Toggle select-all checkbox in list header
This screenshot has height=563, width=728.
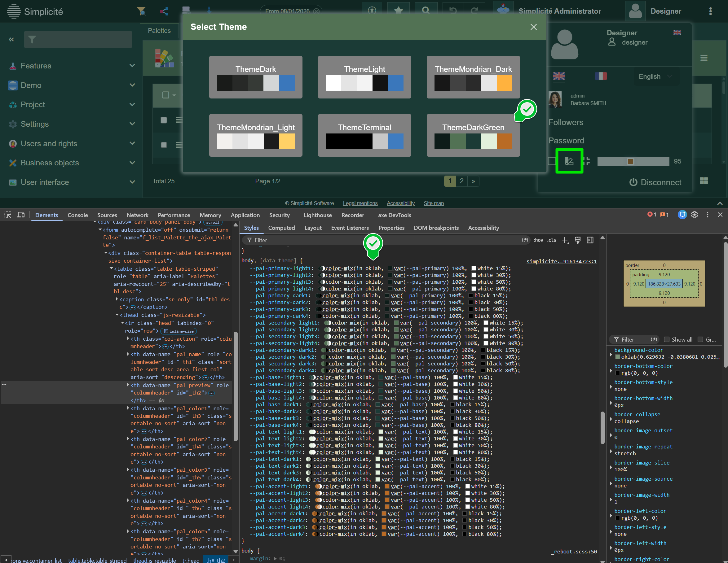(x=166, y=95)
